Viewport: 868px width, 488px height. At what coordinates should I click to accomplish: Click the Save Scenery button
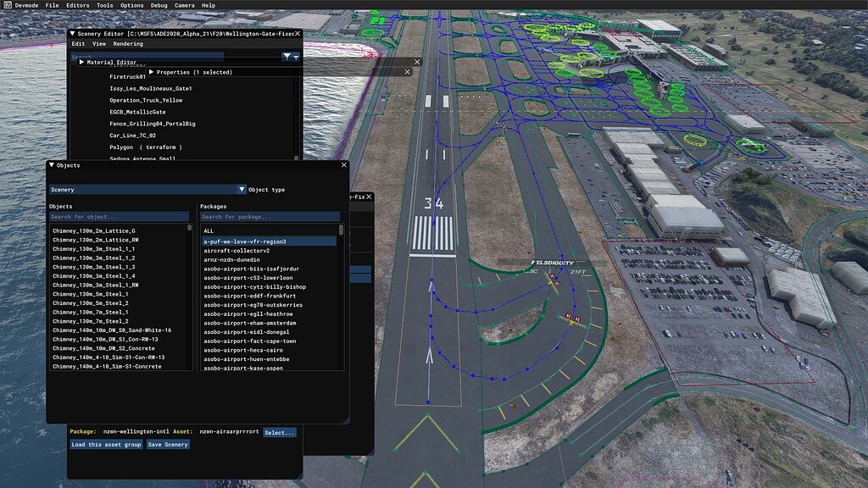point(168,444)
